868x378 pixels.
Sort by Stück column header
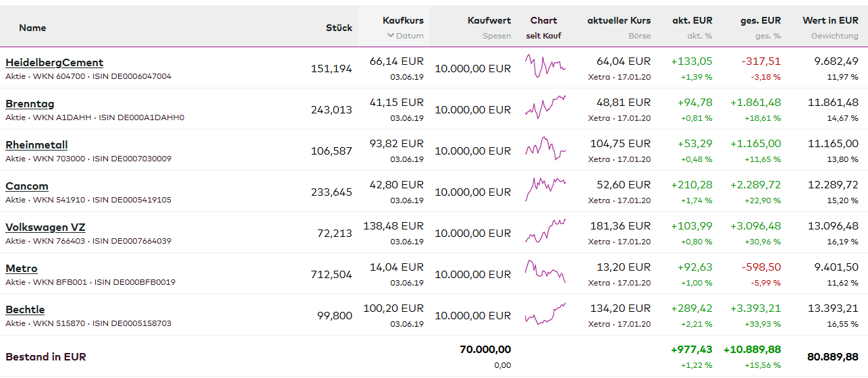pyautogui.click(x=339, y=28)
